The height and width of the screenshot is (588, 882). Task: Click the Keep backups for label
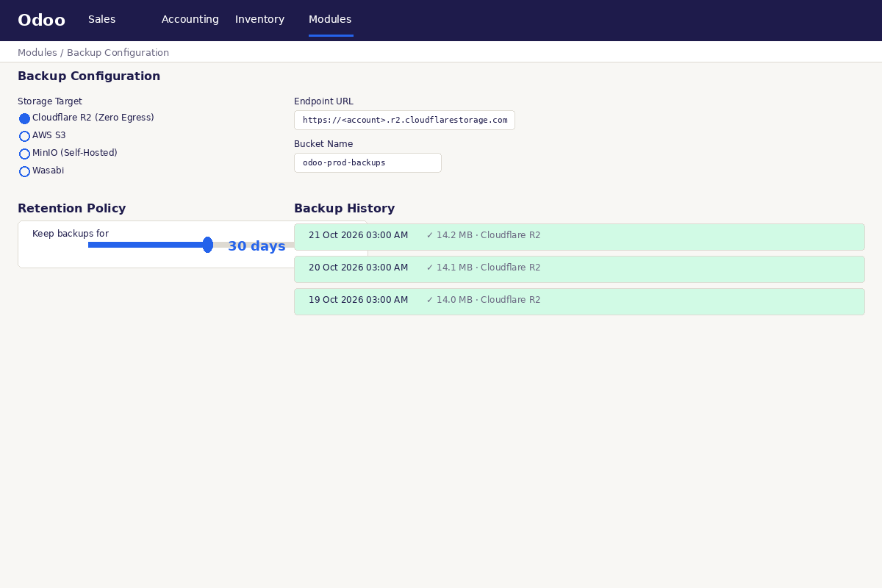tap(71, 234)
